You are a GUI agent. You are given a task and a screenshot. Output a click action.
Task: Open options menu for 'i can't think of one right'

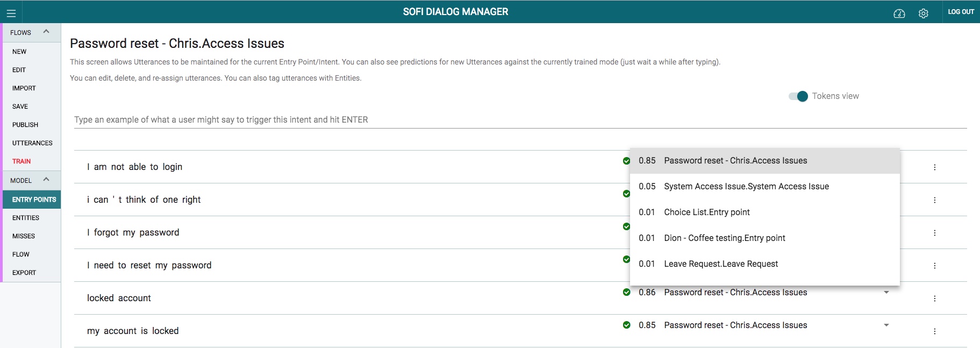934,200
